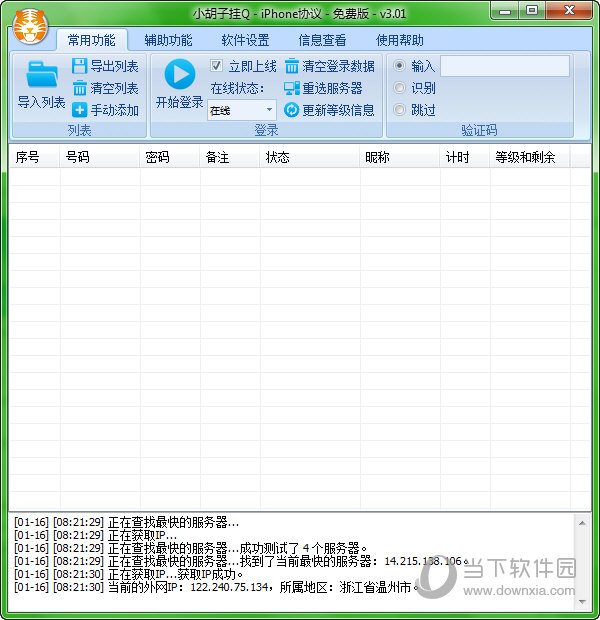Image resolution: width=600 pixels, height=620 pixels.
Task: Open the 使用帮助 tab
Action: pos(399,41)
